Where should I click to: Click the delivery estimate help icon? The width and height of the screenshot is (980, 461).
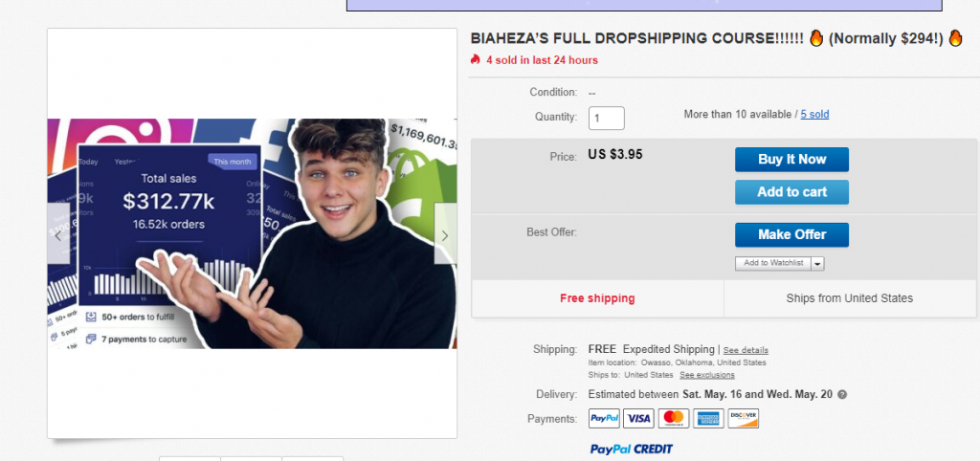point(842,394)
